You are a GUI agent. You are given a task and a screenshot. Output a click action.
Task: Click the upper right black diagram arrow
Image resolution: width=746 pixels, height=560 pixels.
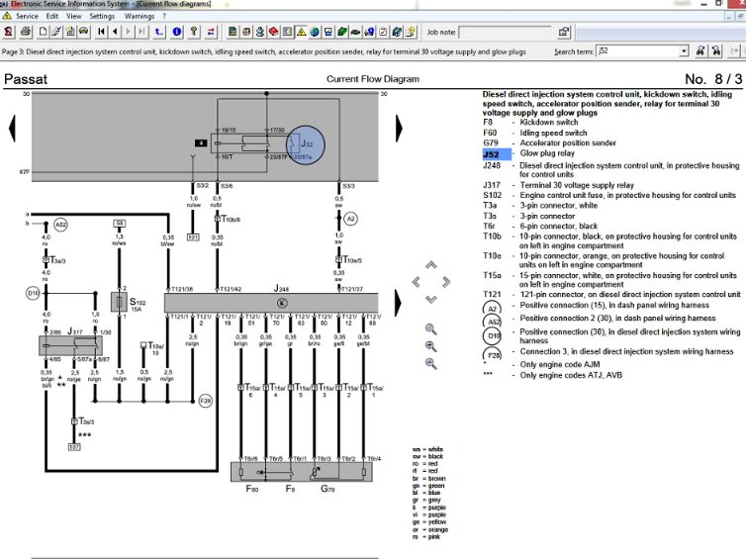click(399, 129)
